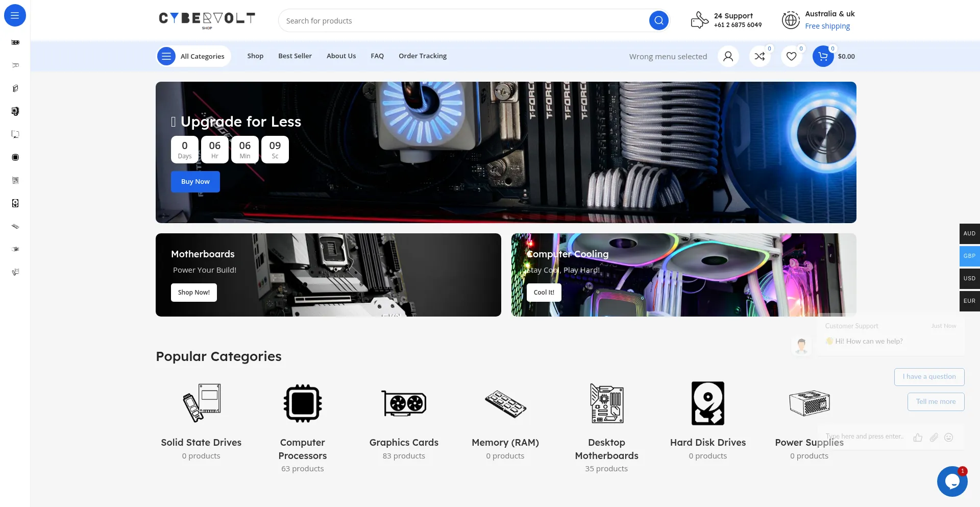Click the Motherboards banner heading
Viewport: 980px width, 507px height.
pyautogui.click(x=203, y=254)
